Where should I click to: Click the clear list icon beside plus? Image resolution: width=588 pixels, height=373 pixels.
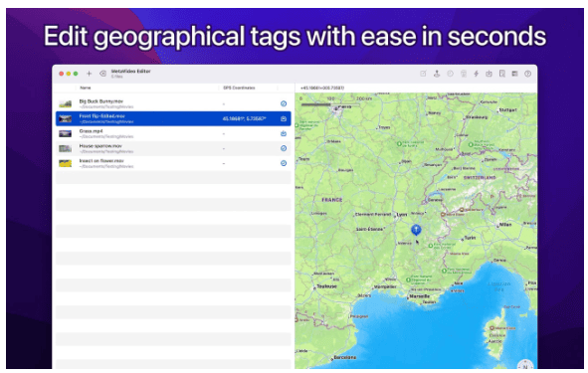pos(102,74)
